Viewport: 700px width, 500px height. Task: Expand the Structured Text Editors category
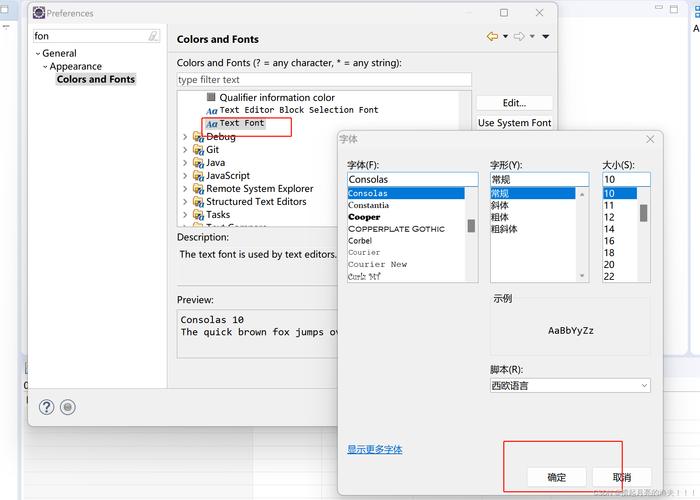click(185, 202)
